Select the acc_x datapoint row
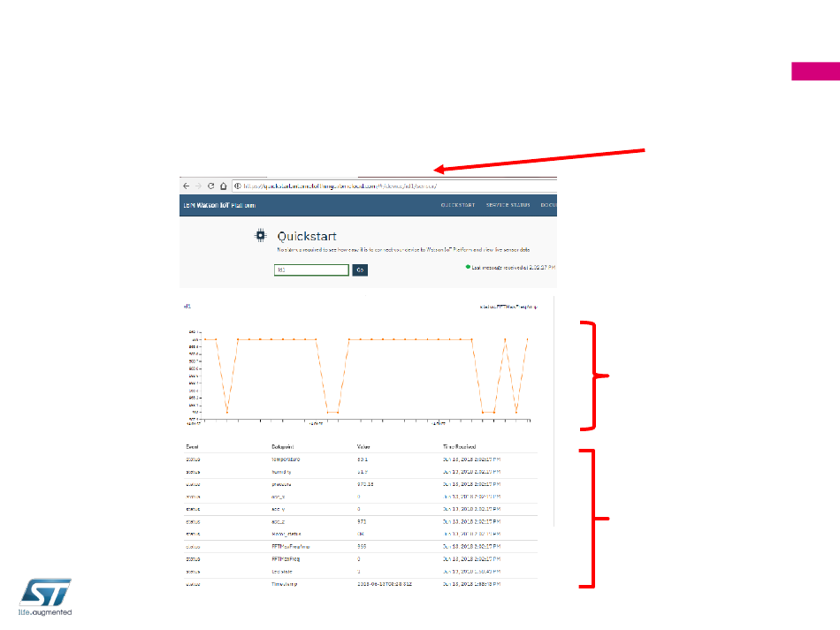Image resolution: width=840 pixels, height=630 pixels. click(x=361, y=497)
